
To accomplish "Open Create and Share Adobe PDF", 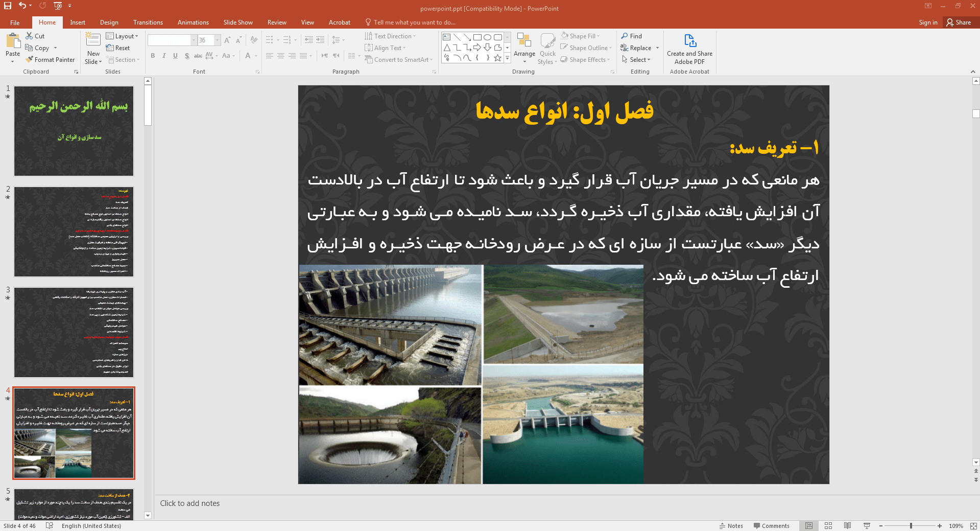I will pyautogui.click(x=689, y=49).
